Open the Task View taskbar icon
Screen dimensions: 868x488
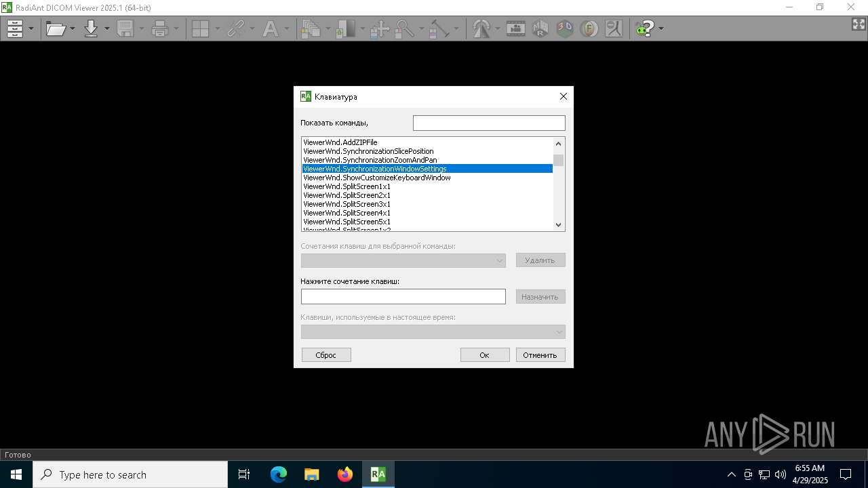pos(244,474)
